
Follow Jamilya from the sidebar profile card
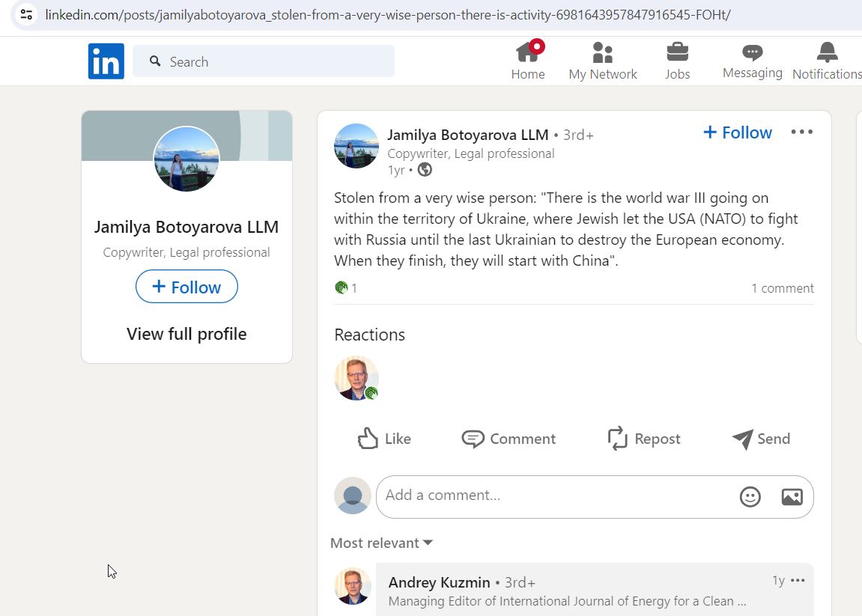click(186, 287)
